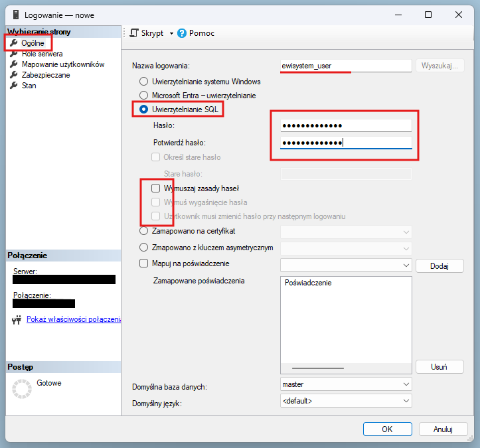The width and height of the screenshot is (480, 448).
Task: Enable Wymuszaj zasady haseł checkbox
Action: pyautogui.click(x=156, y=188)
